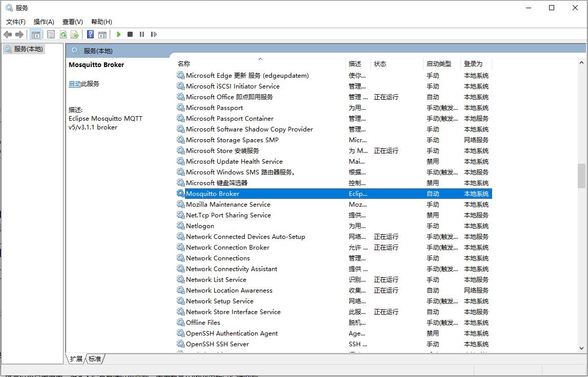This screenshot has height=377, width=588.
Task: Click the Export List toolbar icon
Action: (x=75, y=34)
